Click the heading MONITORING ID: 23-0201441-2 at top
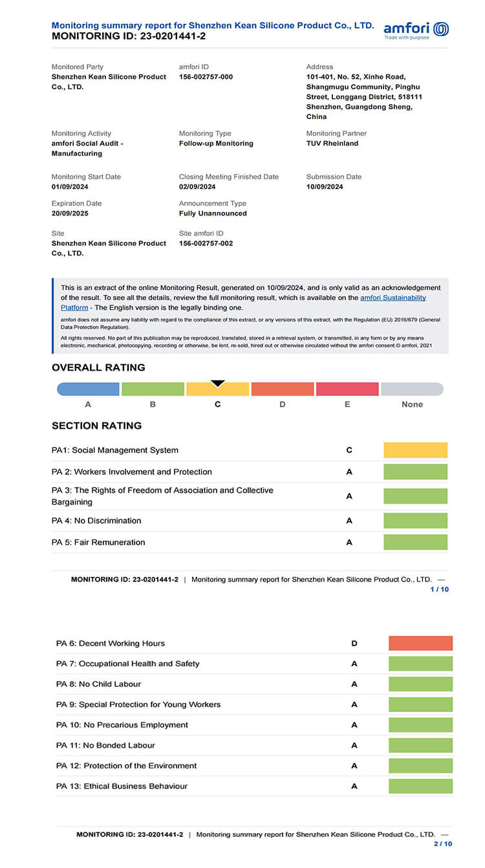The height and width of the screenshot is (868, 485). point(129,36)
